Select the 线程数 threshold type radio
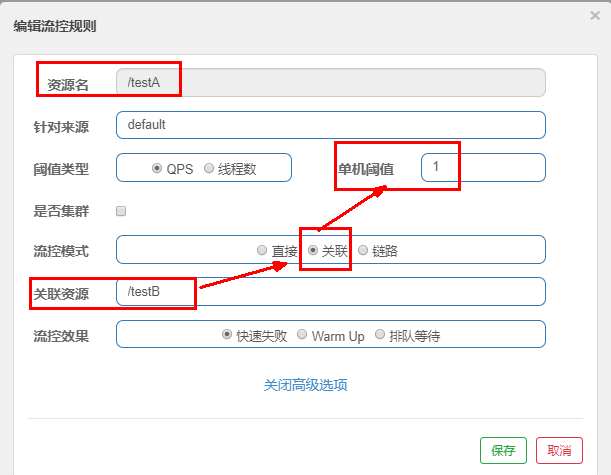The height and width of the screenshot is (475, 611). 209,168
